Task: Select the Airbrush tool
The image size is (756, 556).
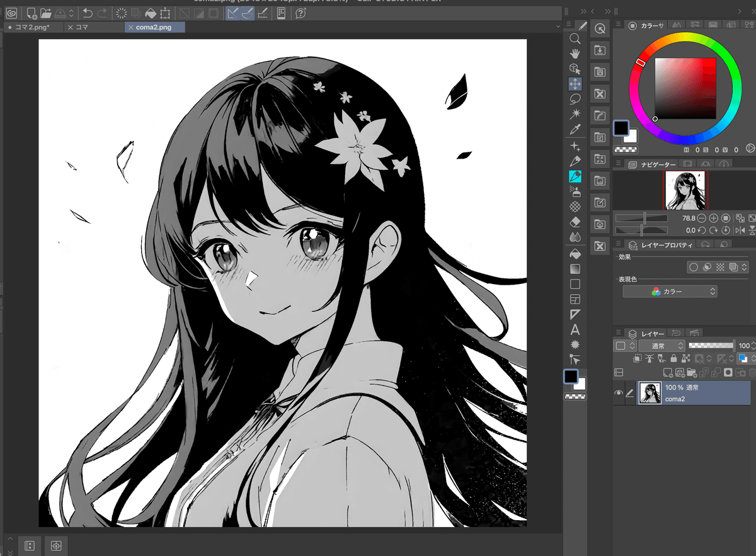Action: 575,191
